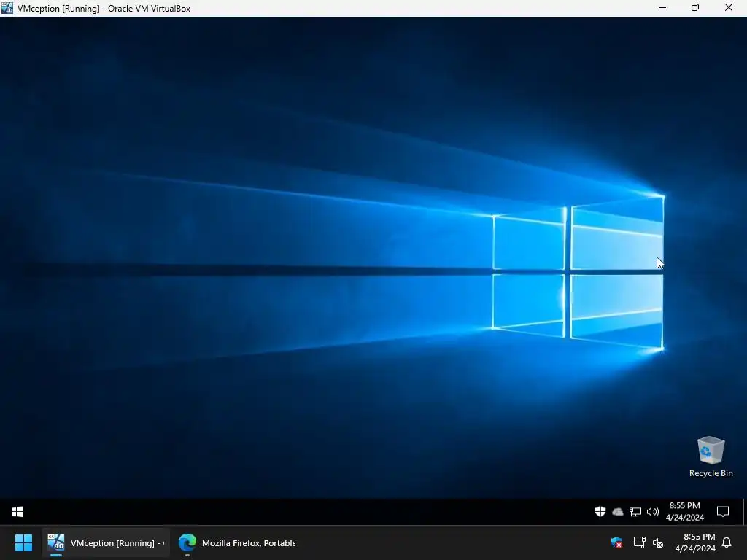Image resolution: width=747 pixels, height=560 pixels.
Task: Click the Show desktop sliver in guest taskbar
Action: [x=744, y=511]
